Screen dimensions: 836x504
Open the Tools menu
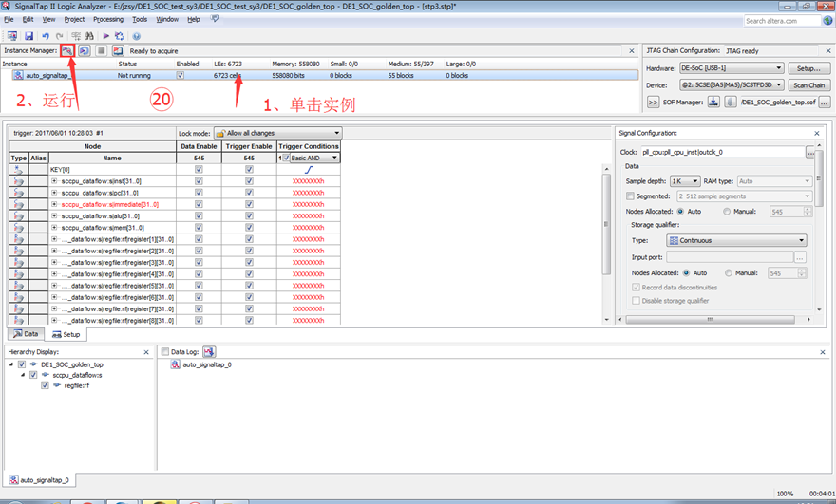(140, 19)
